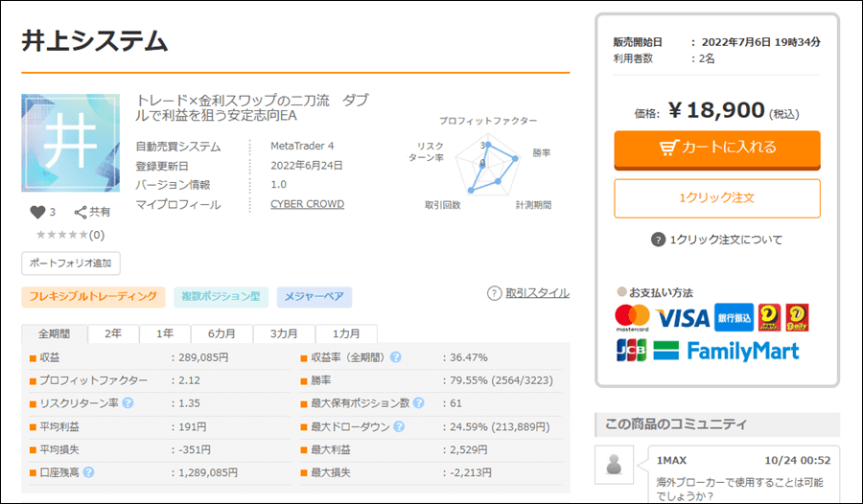This screenshot has height=504, width=863.
Task: Click help icon next to リスクリターン率
Action: click(128, 402)
